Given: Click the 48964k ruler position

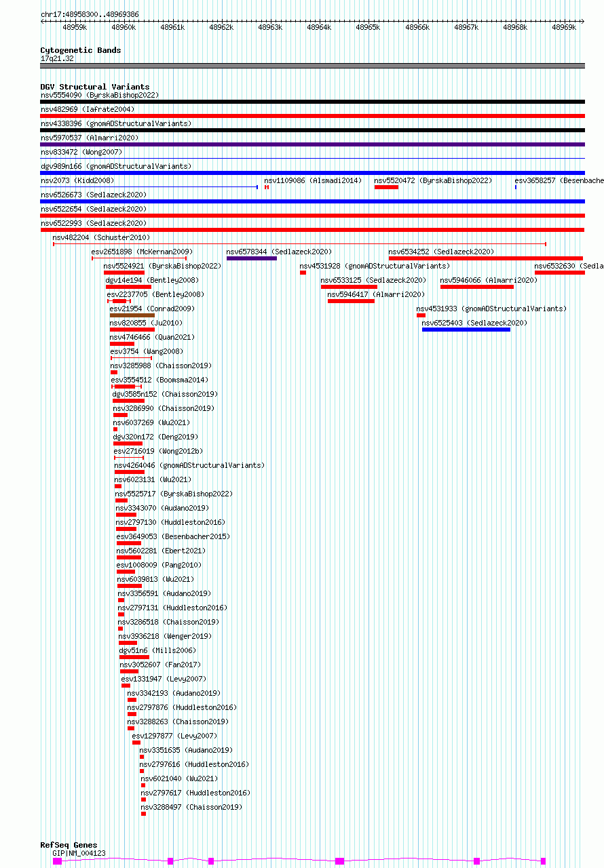Looking at the screenshot, I should [318, 27].
